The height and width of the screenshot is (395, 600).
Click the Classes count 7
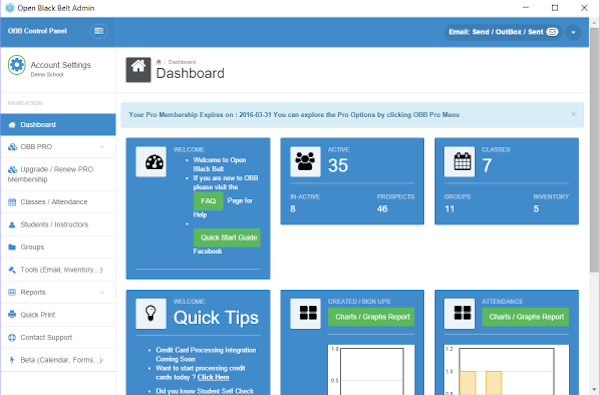tap(487, 165)
